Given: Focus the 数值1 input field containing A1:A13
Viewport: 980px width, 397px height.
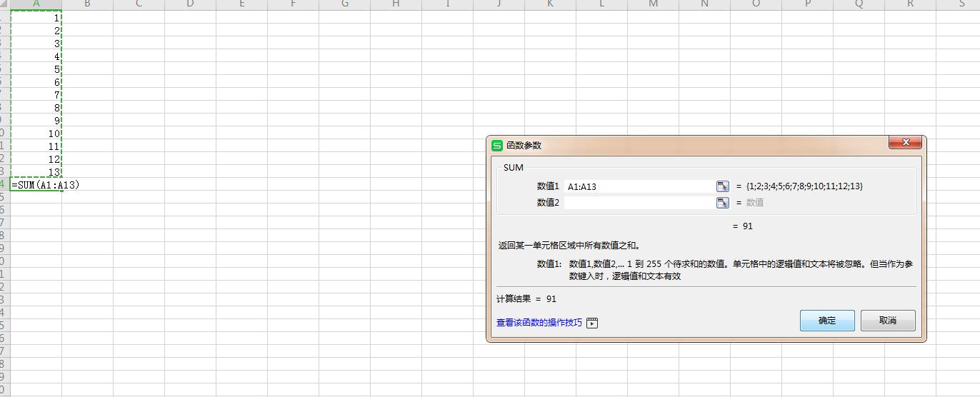Looking at the screenshot, I should [639, 186].
